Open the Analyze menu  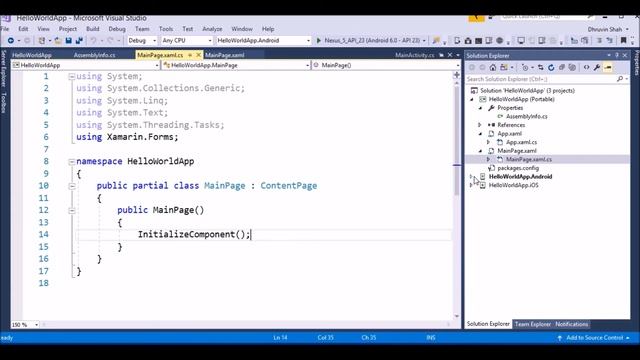tap(212, 29)
